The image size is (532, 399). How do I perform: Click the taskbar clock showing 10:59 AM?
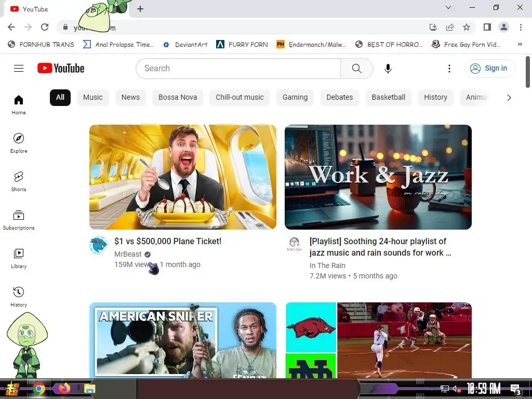483,389
